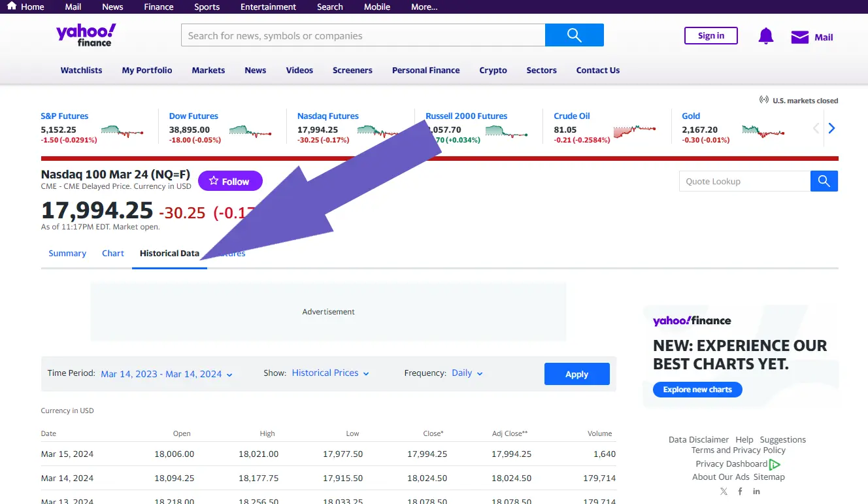
Task: Open Personal Finance menu item
Action: click(426, 70)
